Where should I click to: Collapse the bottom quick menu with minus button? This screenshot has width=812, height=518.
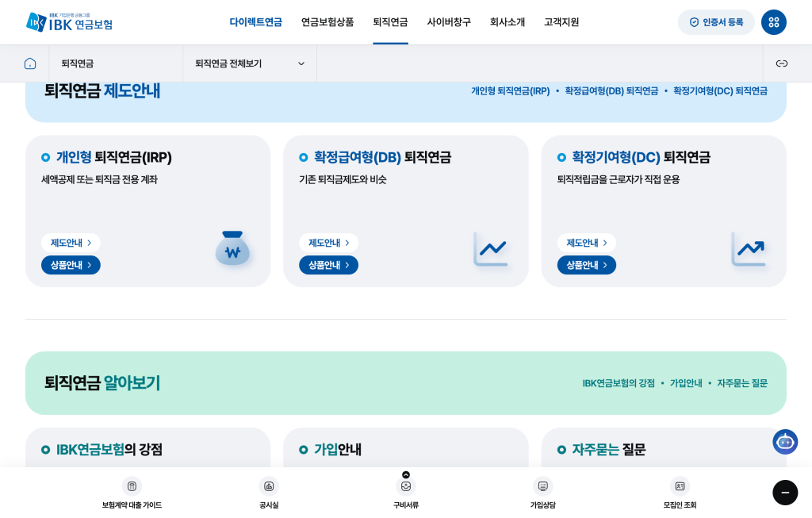[x=784, y=493]
